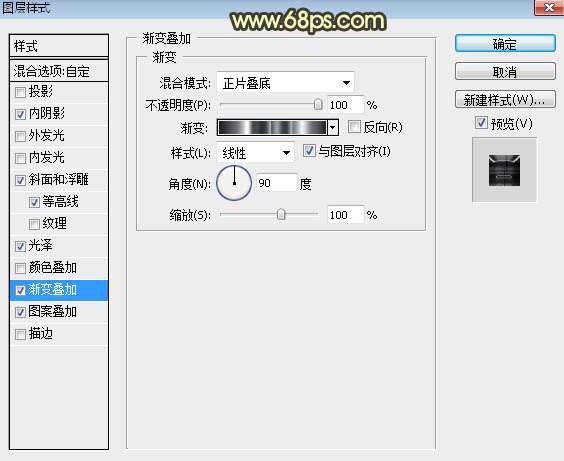Viewport: 564px width, 461px height.
Task: Open the gradient picker arrow
Action: [333, 127]
